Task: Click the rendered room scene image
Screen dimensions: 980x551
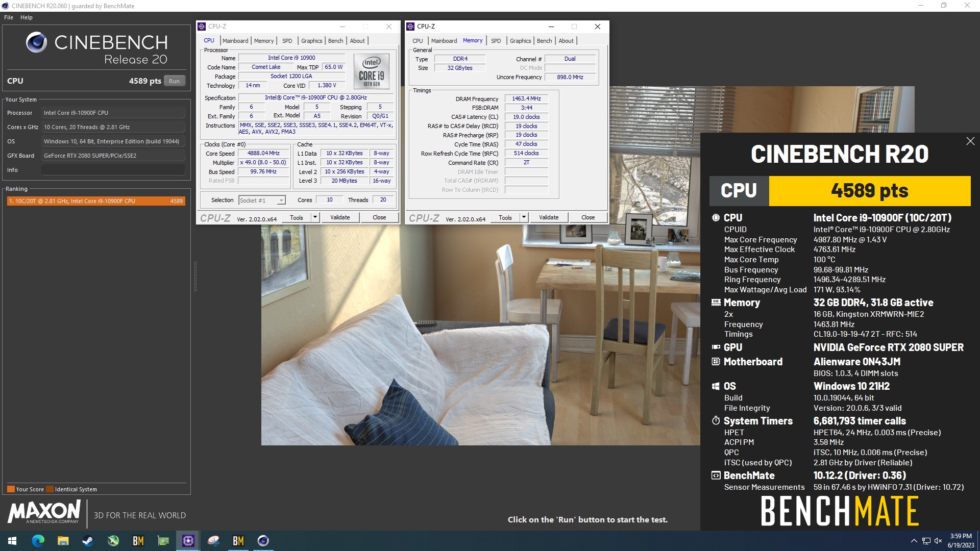Action: pos(480,334)
